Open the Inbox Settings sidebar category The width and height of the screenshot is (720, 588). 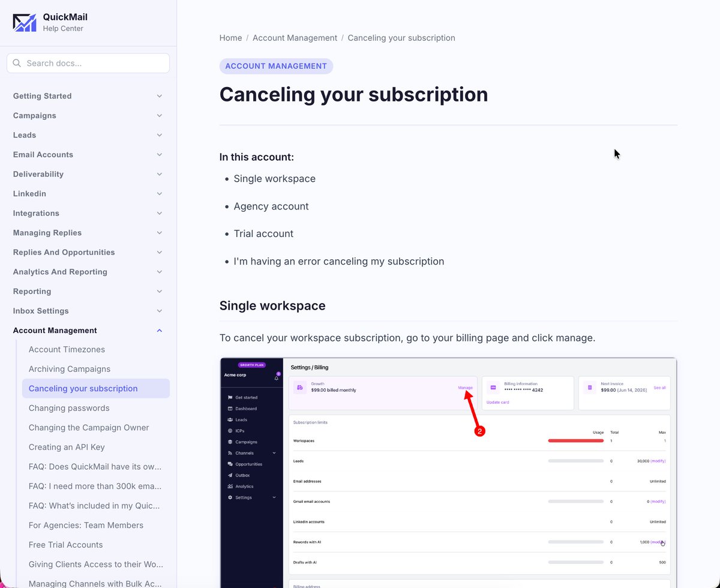[x=41, y=311]
